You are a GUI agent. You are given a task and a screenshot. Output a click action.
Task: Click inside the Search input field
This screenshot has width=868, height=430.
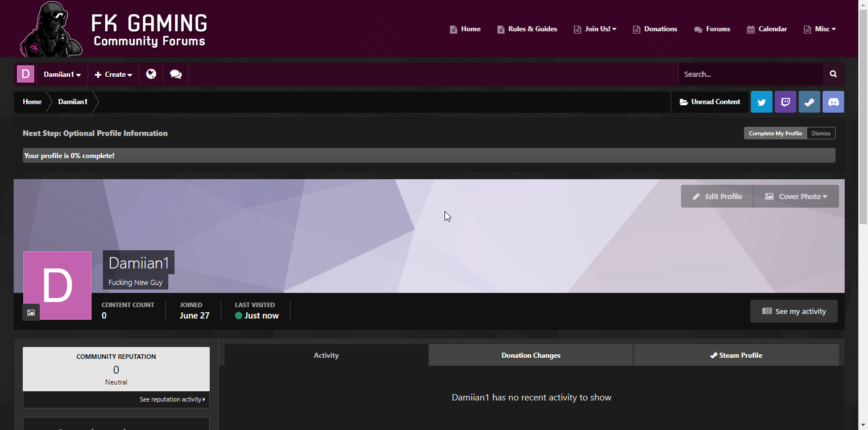point(750,75)
